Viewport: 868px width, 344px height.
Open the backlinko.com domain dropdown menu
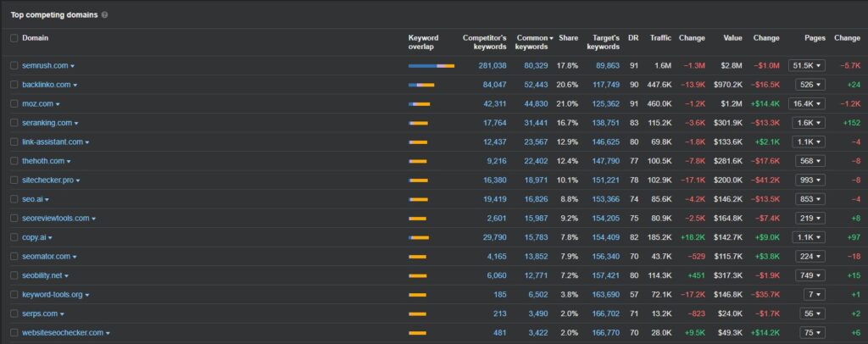(x=75, y=85)
